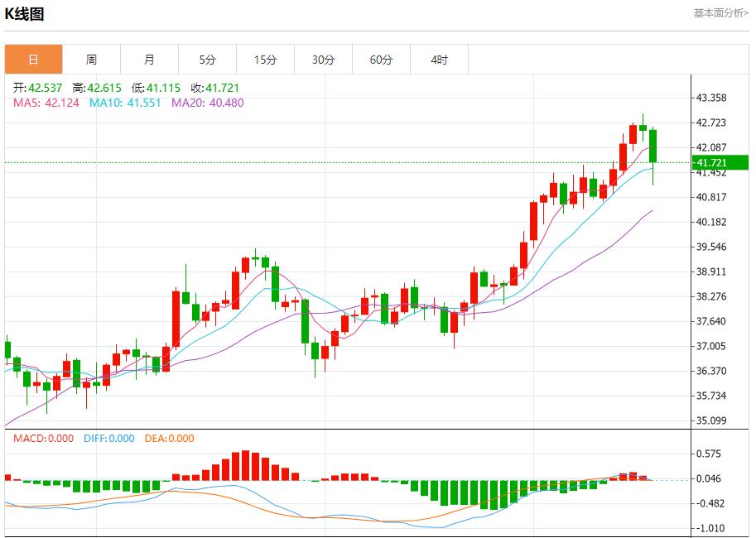Select the 15分 interval
This screenshot has width=756, height=538.
pyautogui.click(x=265, y=59)
